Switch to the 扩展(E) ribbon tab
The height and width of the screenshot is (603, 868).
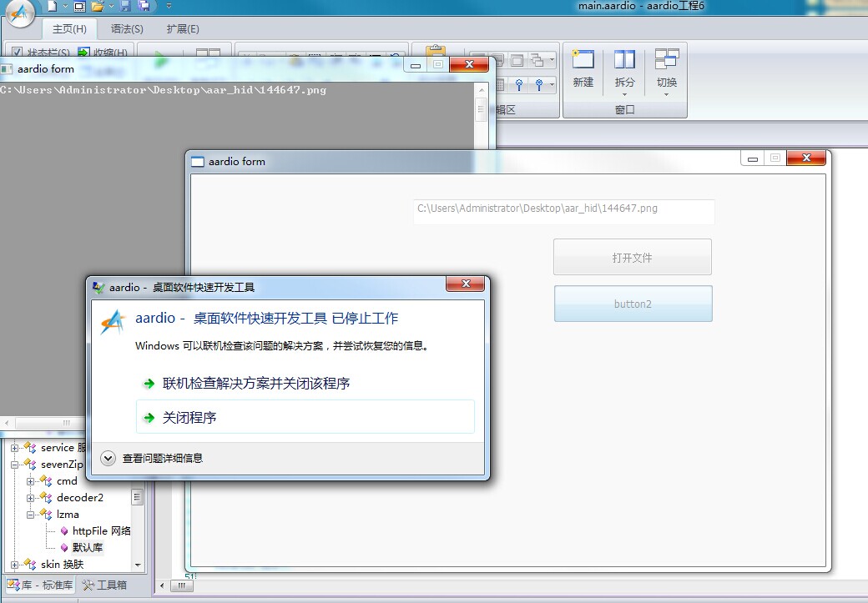[183, 28]
